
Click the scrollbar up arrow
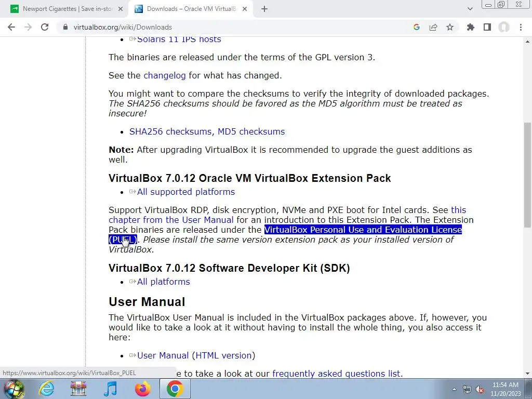click(527, 42)
